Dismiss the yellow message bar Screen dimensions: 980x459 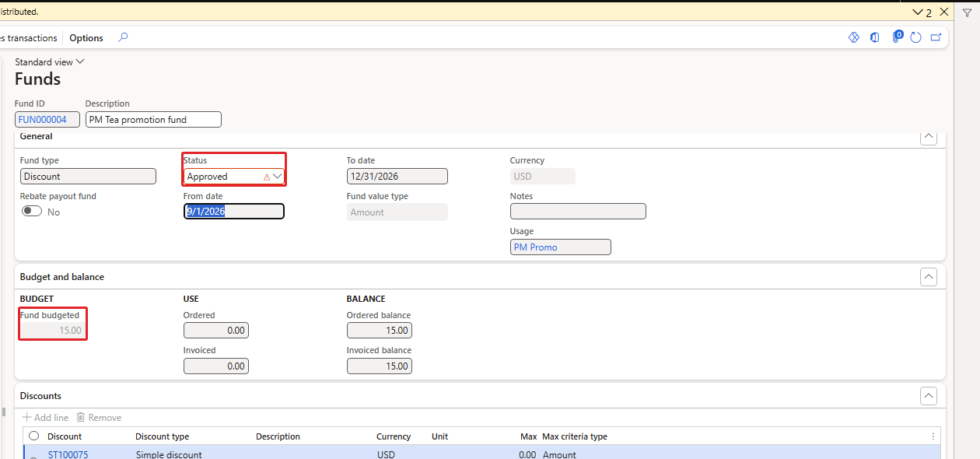pos(944,12)
